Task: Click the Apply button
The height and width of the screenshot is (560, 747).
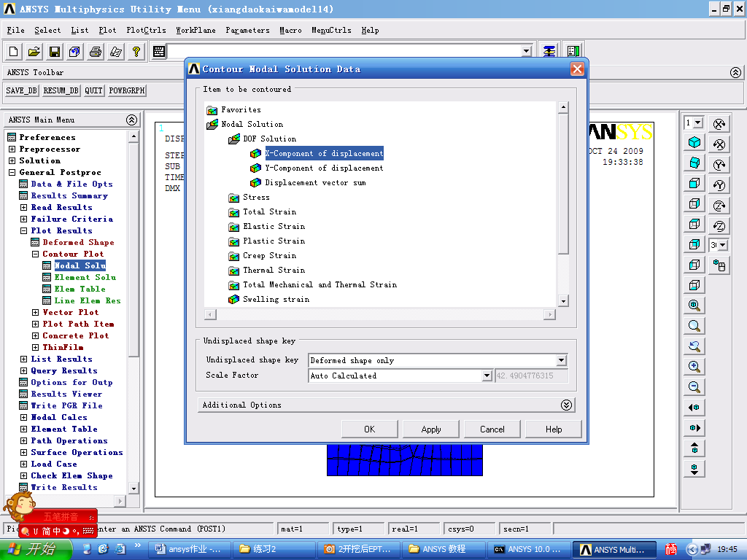Action: coord(431,429)
